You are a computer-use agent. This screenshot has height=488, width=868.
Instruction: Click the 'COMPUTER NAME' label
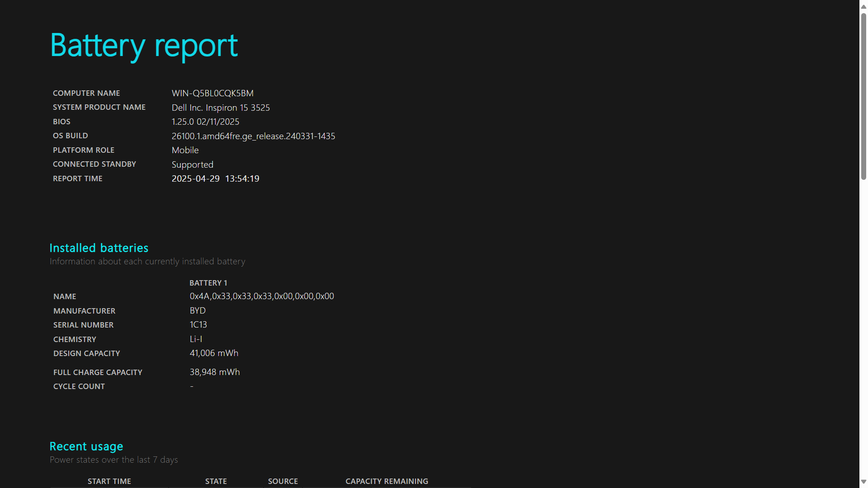[86, 93]
